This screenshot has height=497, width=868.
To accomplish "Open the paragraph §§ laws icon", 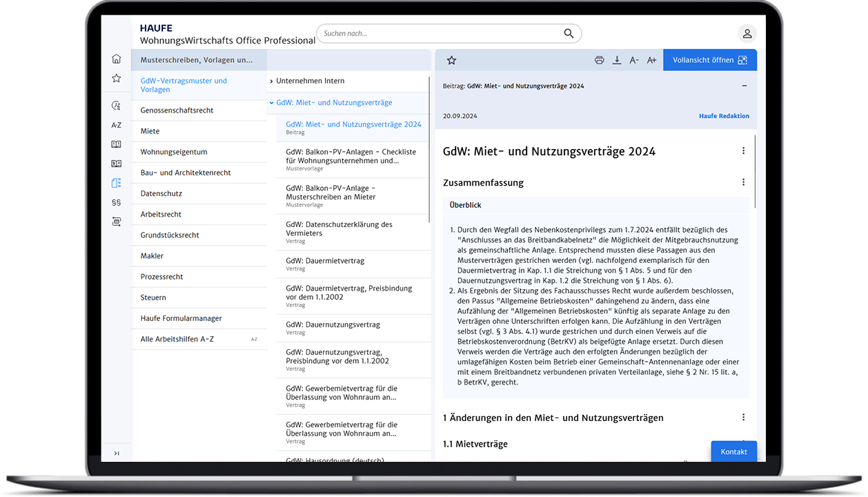I will pyautogui.click(x=116, y=202).
